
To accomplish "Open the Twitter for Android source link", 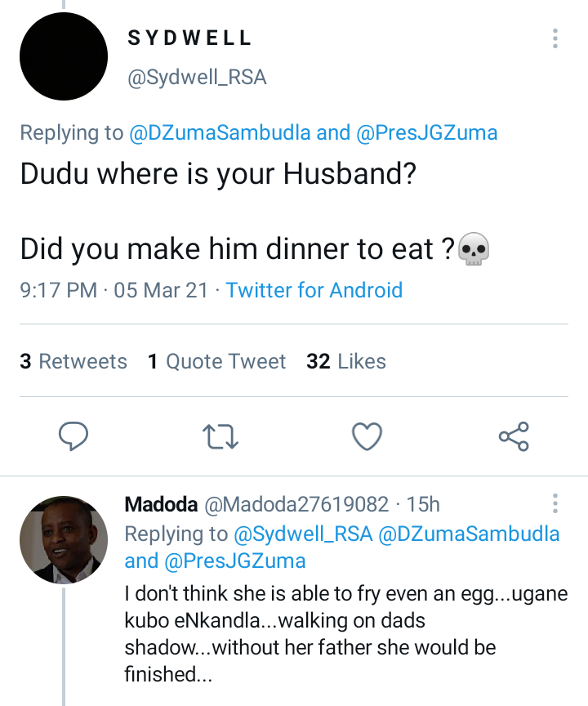I will [314, 290].
